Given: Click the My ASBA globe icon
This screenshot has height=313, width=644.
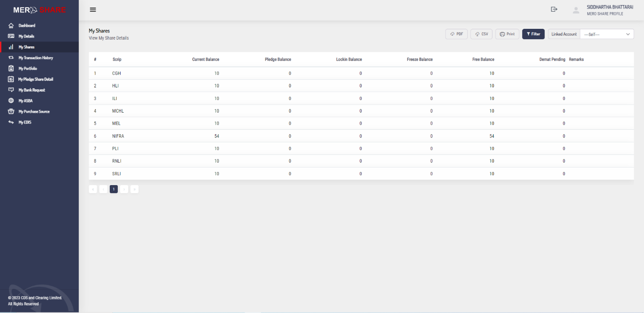Looking at the screenshot, I should pos(11,101).
